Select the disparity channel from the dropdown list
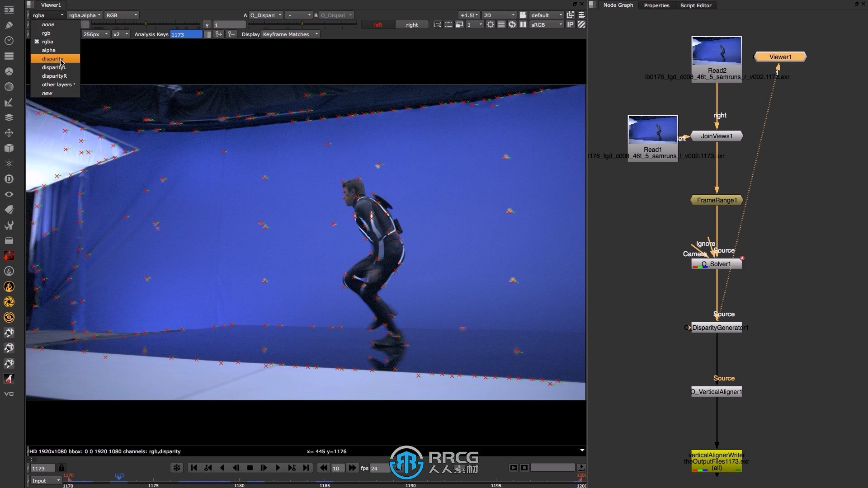The height and width of the screenshot is (488, 868). coord(55,59)
